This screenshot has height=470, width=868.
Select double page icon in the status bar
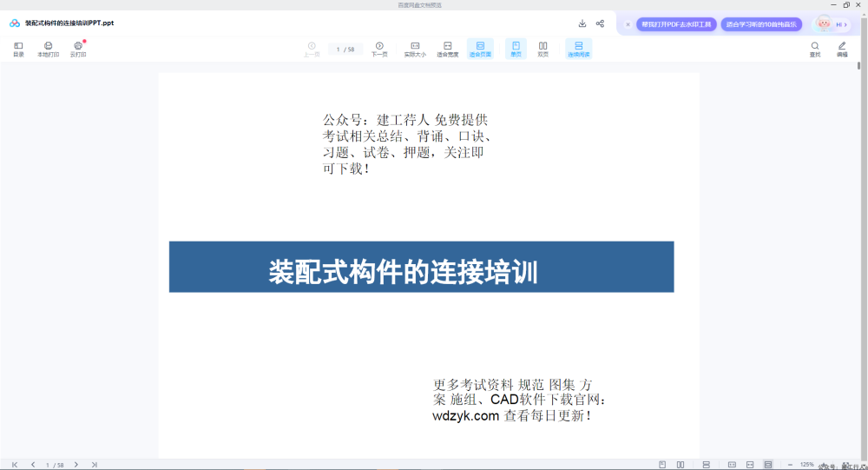pos(681,465)
